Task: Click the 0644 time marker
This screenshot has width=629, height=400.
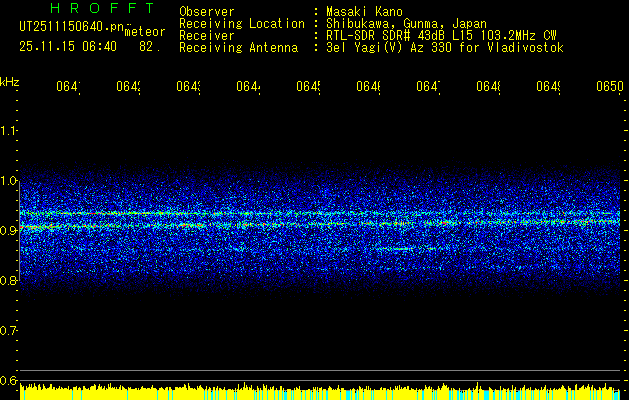Action: pyautogui.click(x=248, y=87)
